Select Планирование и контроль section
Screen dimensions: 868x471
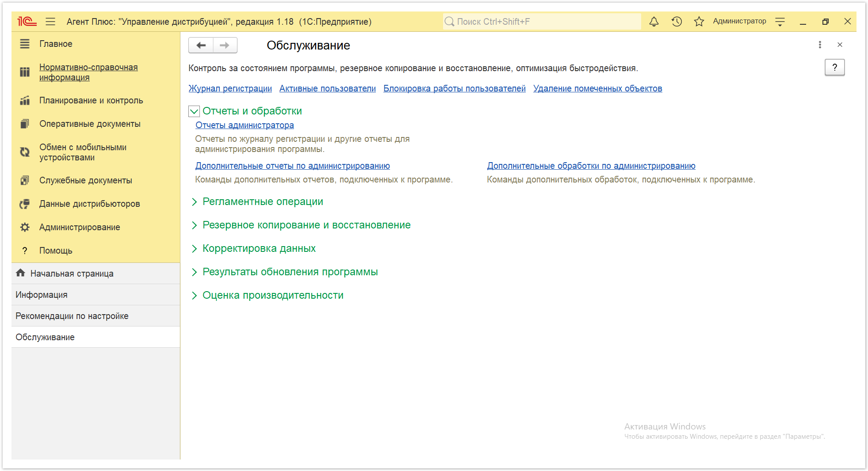pyautogui.click(x=91, y=100)
